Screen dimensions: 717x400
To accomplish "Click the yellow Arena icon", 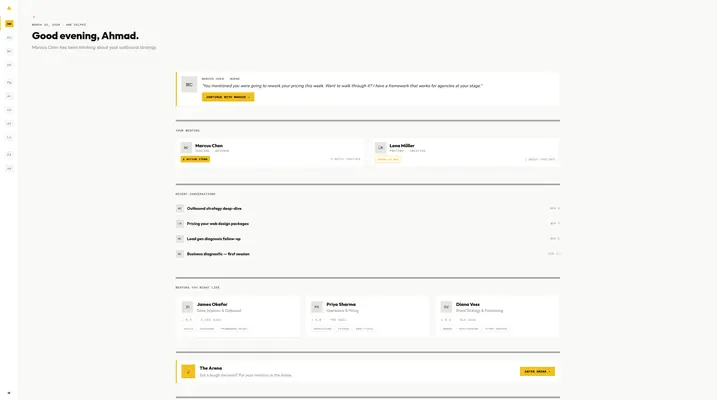I will coord(188,371).
